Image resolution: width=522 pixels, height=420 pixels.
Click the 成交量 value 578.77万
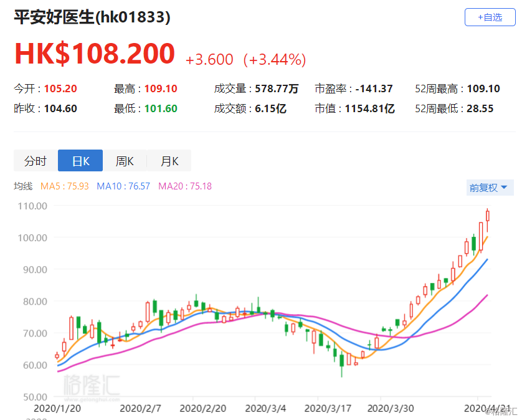pos(277,88)
